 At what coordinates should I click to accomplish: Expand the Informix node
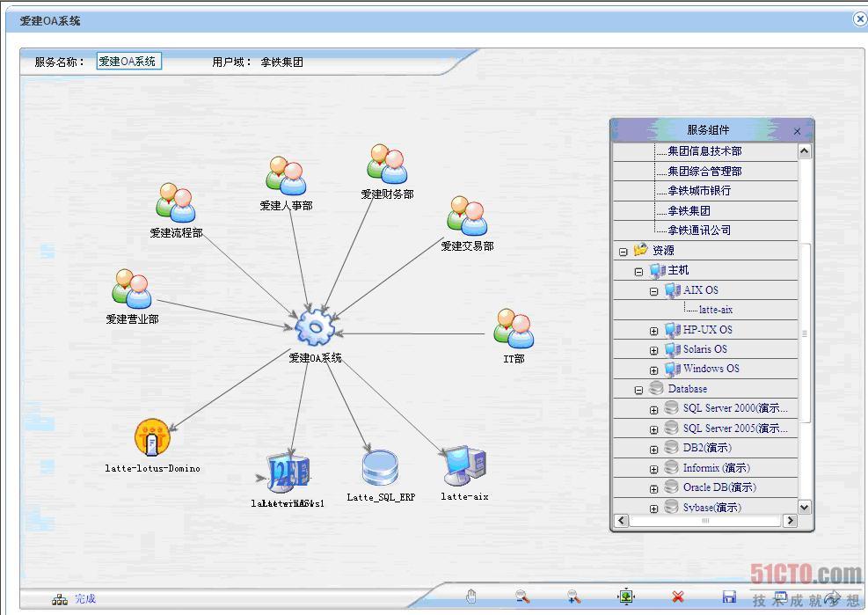pos(653,469)
